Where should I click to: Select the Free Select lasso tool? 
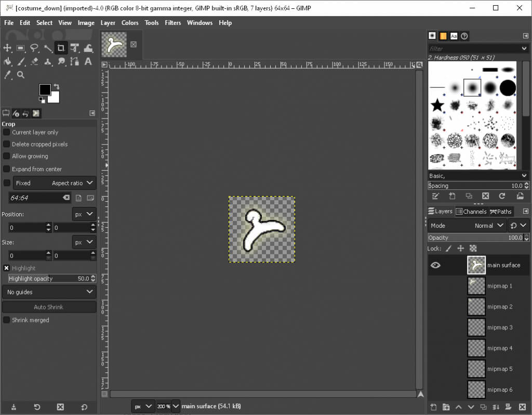point(34,48)
